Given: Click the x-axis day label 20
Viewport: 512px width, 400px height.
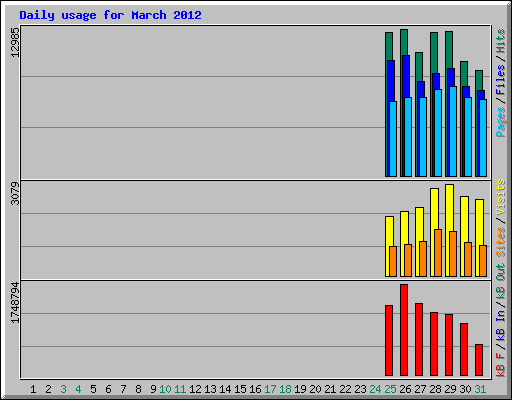Looking at the screenshot, I should click(x=315, y=389).
